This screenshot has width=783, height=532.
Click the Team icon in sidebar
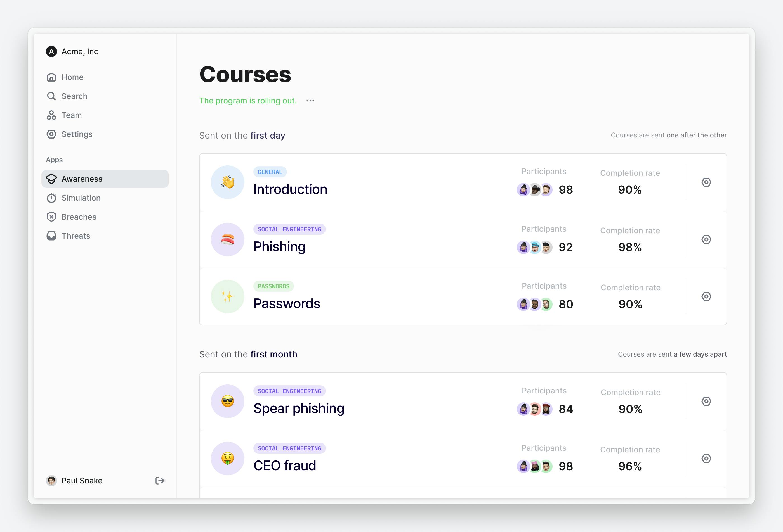pyautogui.click(x=52, y=115)
